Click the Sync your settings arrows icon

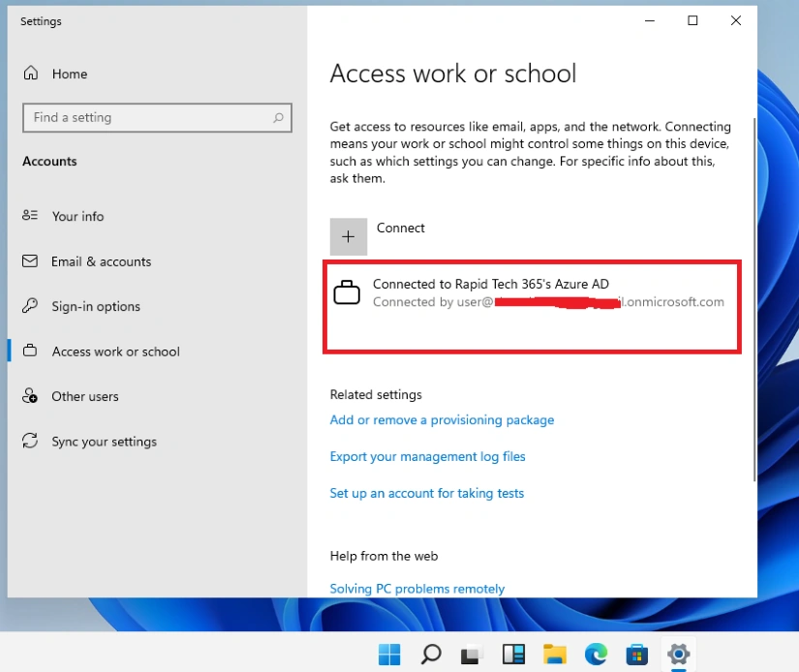[30, 441]
